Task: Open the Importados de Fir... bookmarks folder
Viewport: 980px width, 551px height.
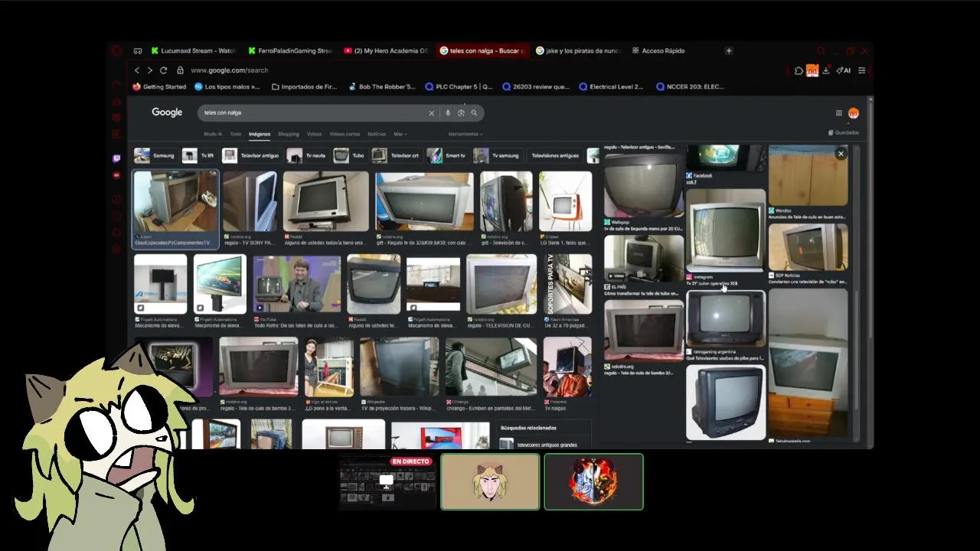Action: click(304, 86)
